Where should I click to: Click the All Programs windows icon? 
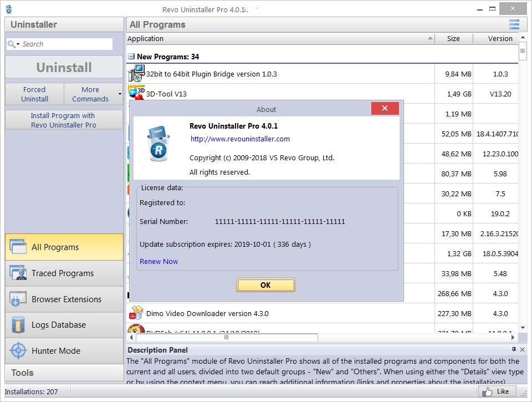point(18,247)
